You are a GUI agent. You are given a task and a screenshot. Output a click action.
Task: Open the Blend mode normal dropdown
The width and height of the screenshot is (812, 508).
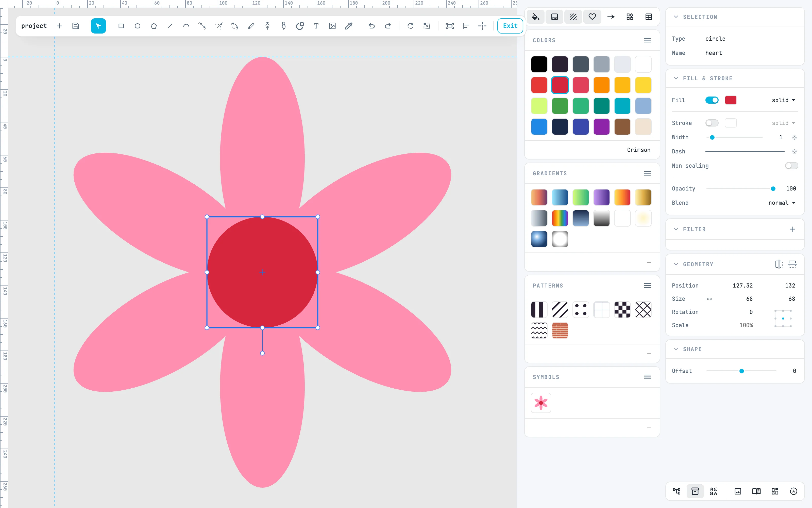click(782, 203)
